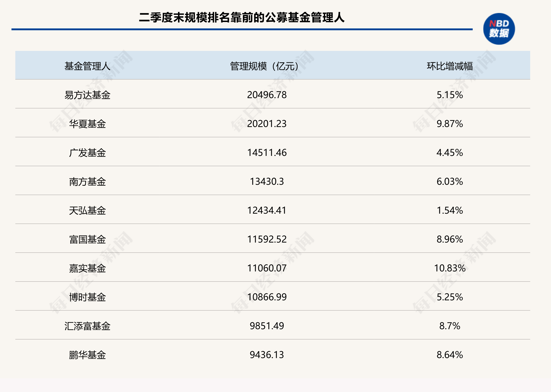This screenshot has width=551, height=392.
Task: Select the 南方基金 cell
Action: pos(87,182)
